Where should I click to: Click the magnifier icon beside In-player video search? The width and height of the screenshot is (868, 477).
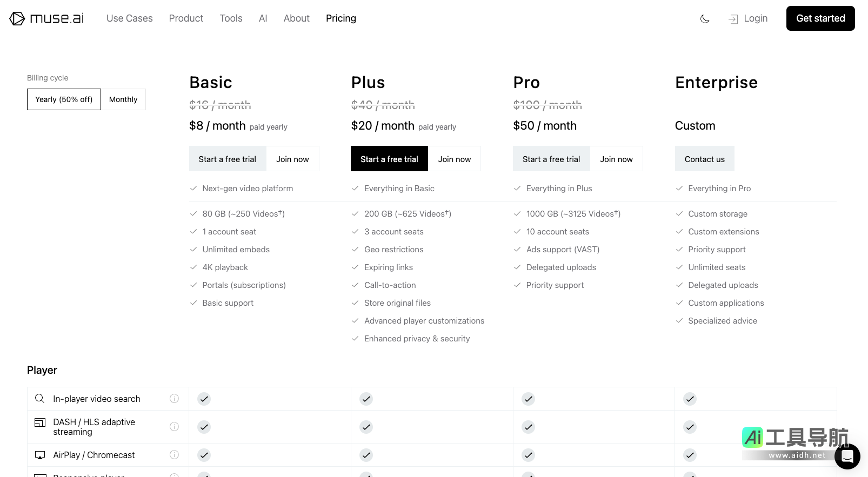point(39,399)
